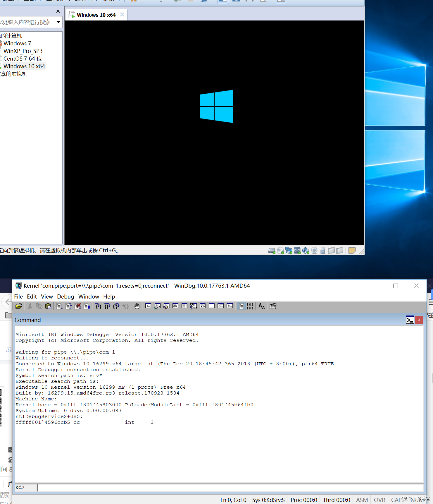Image resolution: width=433 pixels, height=504 pixels.
Task: Click the Copy toolbar icon in WinDbg
Action: click(39, 306)
